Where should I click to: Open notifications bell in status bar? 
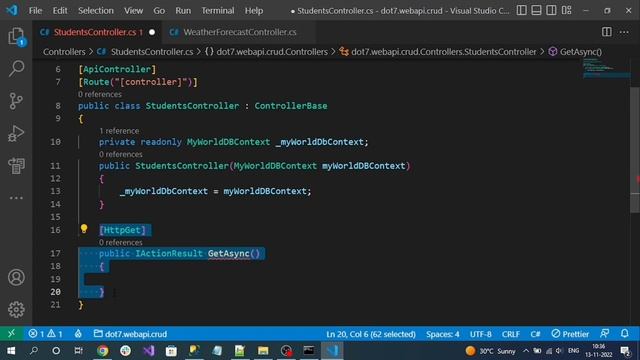pos(624,334)
